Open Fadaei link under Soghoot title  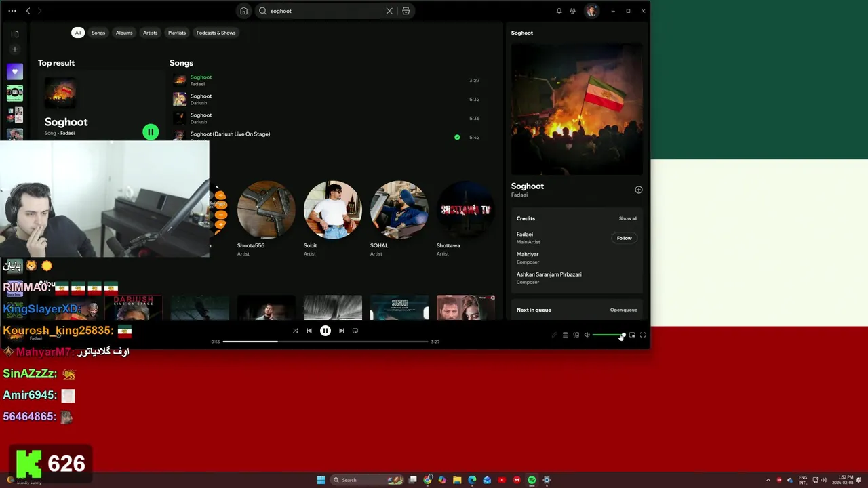519,195
